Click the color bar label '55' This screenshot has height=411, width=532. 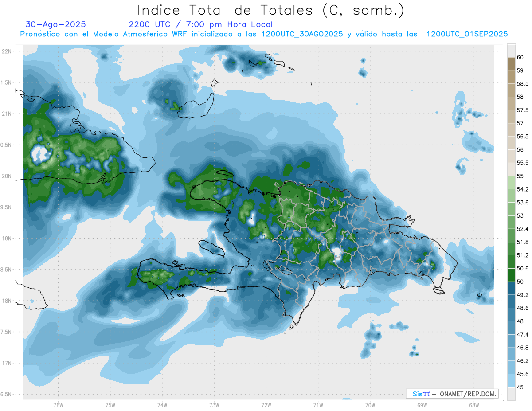tap(520, 176)
